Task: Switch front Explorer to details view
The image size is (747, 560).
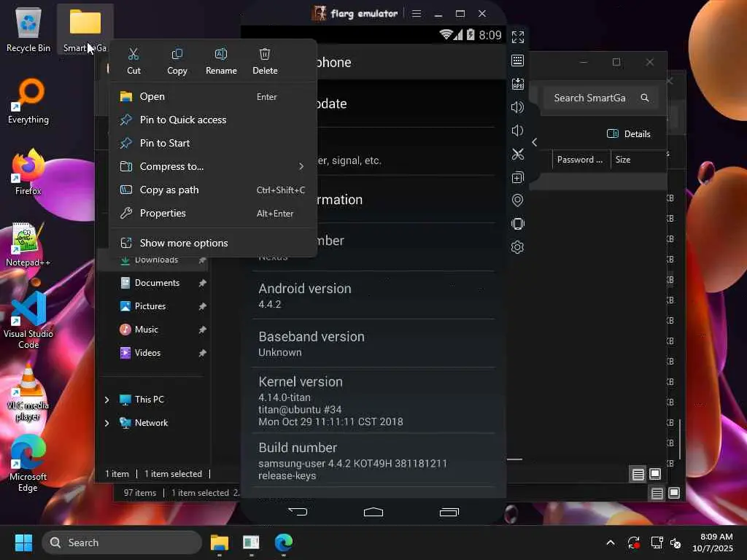Action: [638, 474]
